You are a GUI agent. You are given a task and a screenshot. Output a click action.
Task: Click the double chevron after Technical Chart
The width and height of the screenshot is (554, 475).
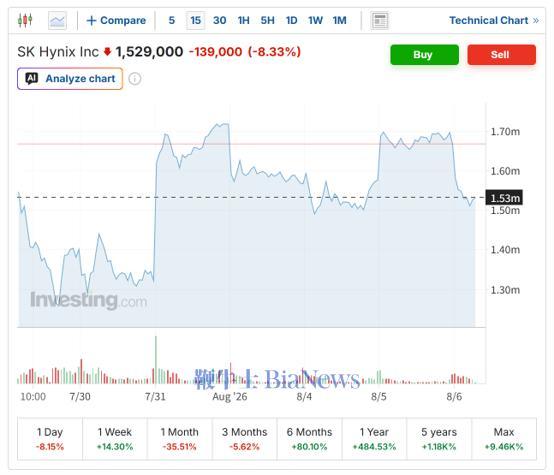click(536, 20)
